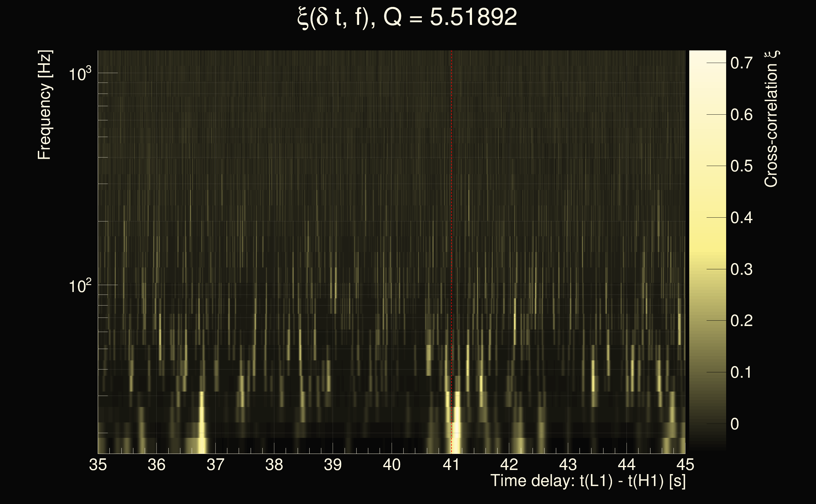
Task: Click the 10² frequency tick label
Action: [x=80, y=286]
